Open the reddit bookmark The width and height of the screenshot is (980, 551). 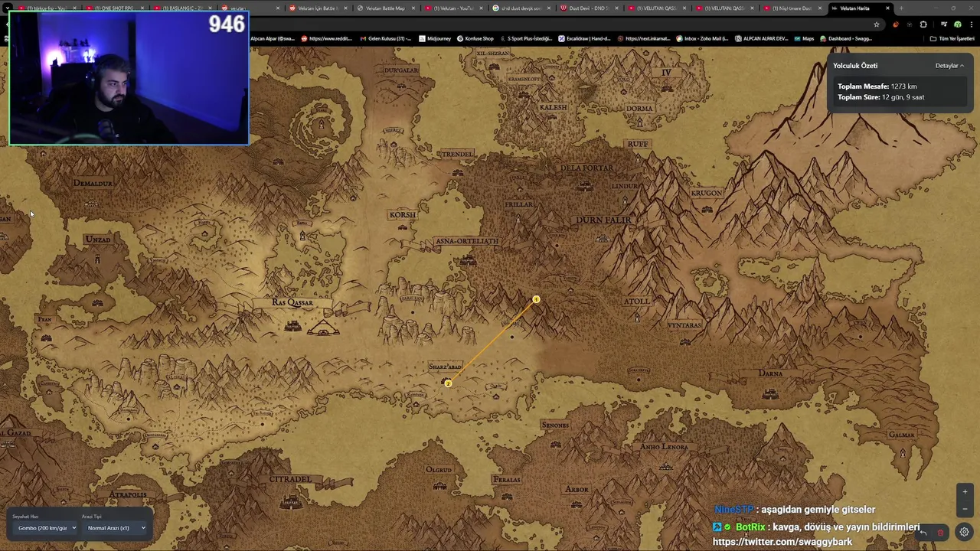pos(326,38)
